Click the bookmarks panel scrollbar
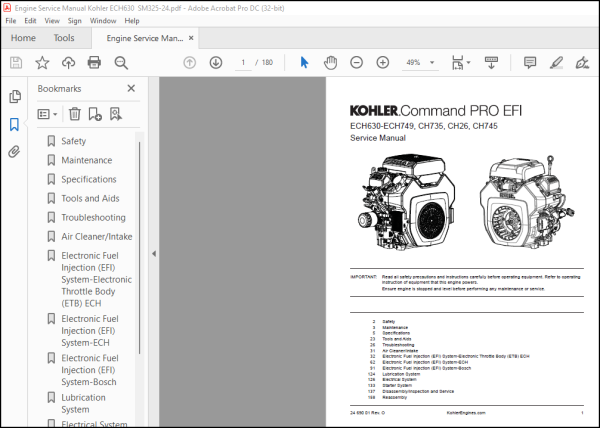 tap(140, 248)
